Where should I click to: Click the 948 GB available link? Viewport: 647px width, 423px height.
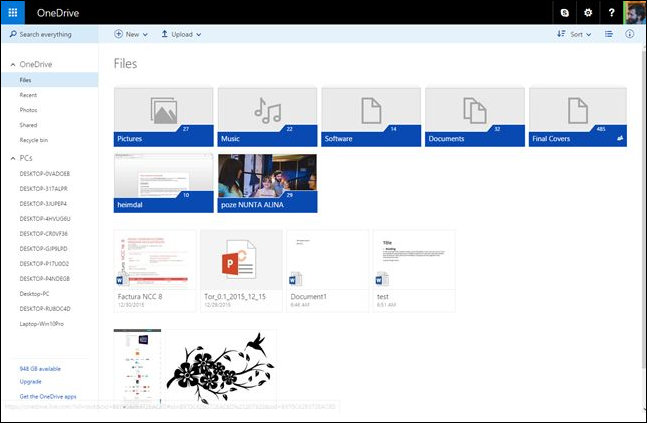pyautogui.click(x=40, y=369)
